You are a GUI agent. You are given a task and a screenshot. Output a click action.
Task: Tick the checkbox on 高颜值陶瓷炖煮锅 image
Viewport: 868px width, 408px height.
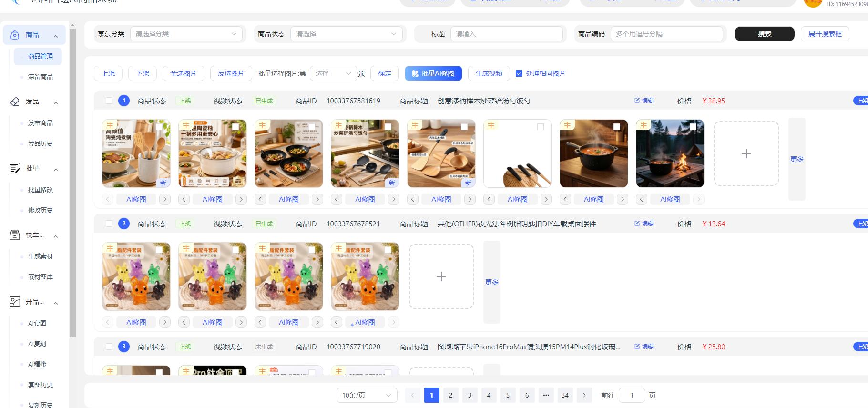coord(159,127)
